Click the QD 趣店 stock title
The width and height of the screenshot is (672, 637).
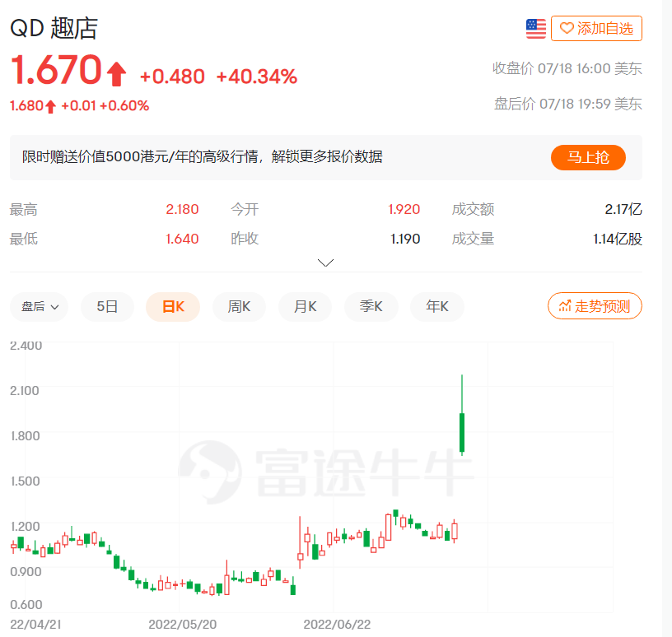point(54,28)
